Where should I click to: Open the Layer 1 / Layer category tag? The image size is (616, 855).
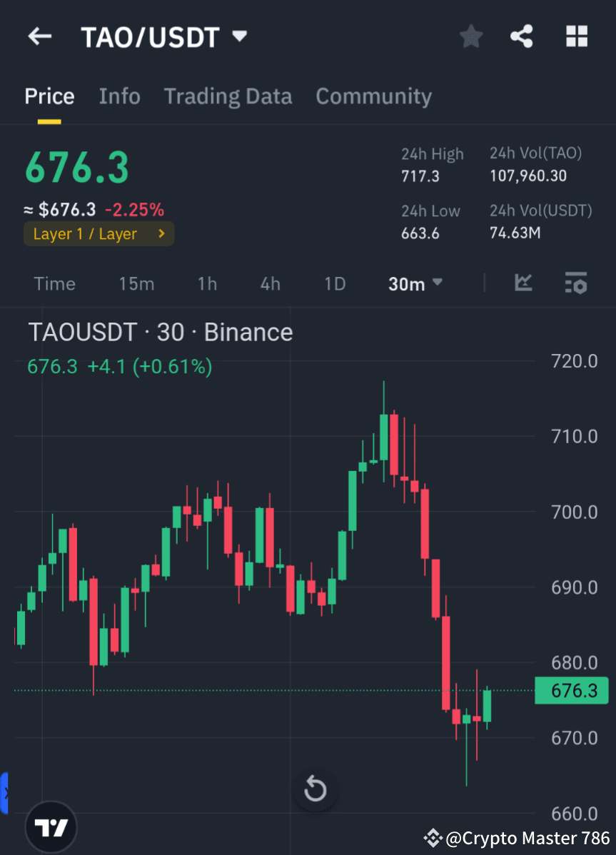pos(99,234)
